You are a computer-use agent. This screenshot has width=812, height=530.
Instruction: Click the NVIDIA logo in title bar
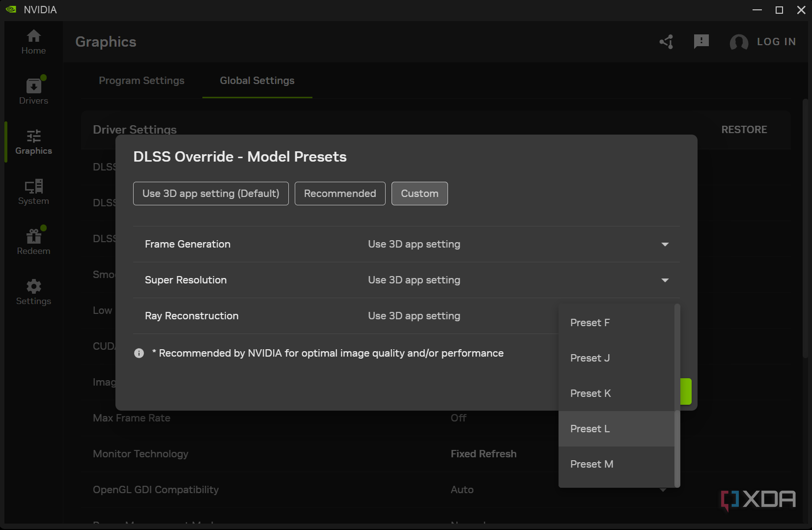11,9
